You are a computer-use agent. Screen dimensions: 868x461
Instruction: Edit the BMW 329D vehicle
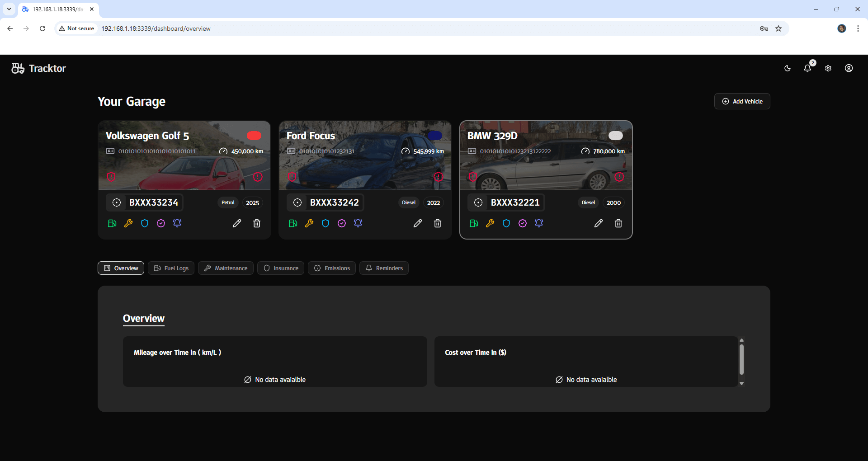598,223
